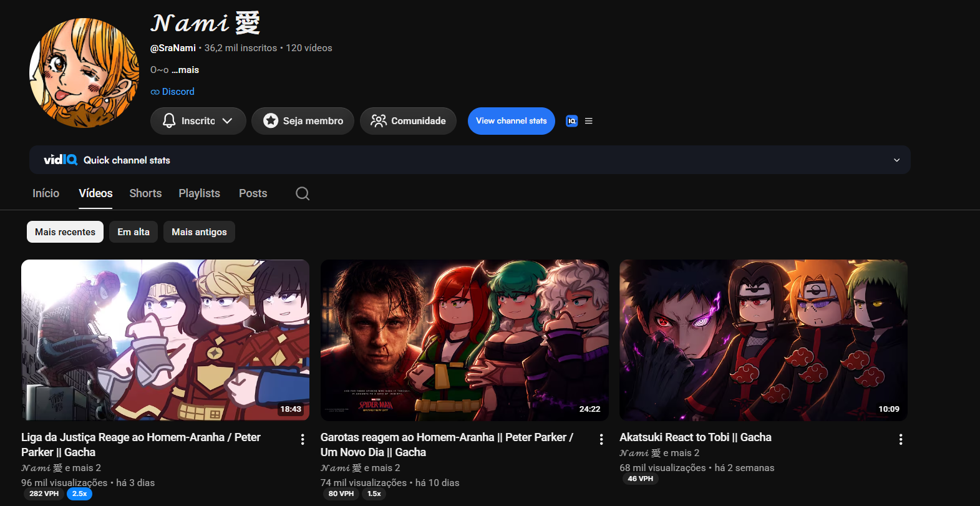Click the 80 VPH badge
Image resolution: width=980 pixels, height=506 pixels.
(341, 494)
